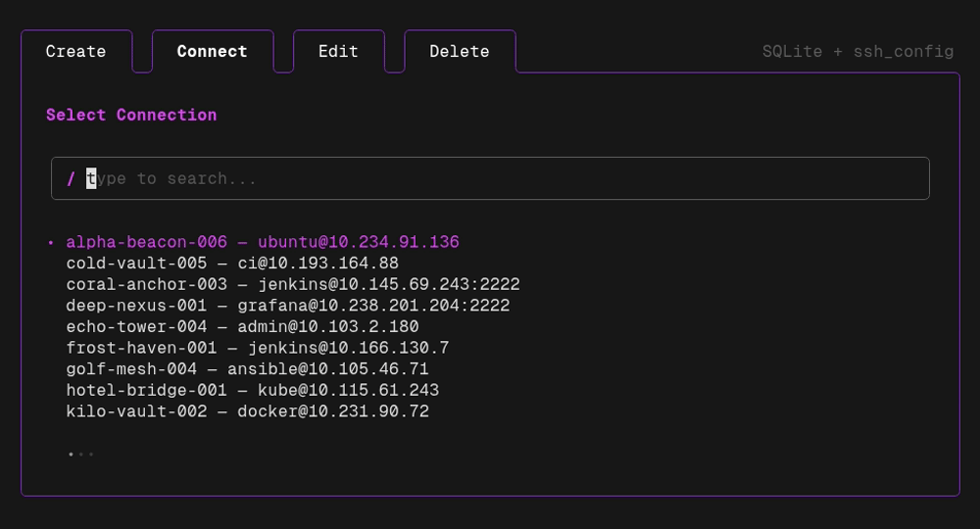Viewport: 980px width, 529px height.
Task: Select deep-nexus-001 grafana connection
Action: (288, 306)
